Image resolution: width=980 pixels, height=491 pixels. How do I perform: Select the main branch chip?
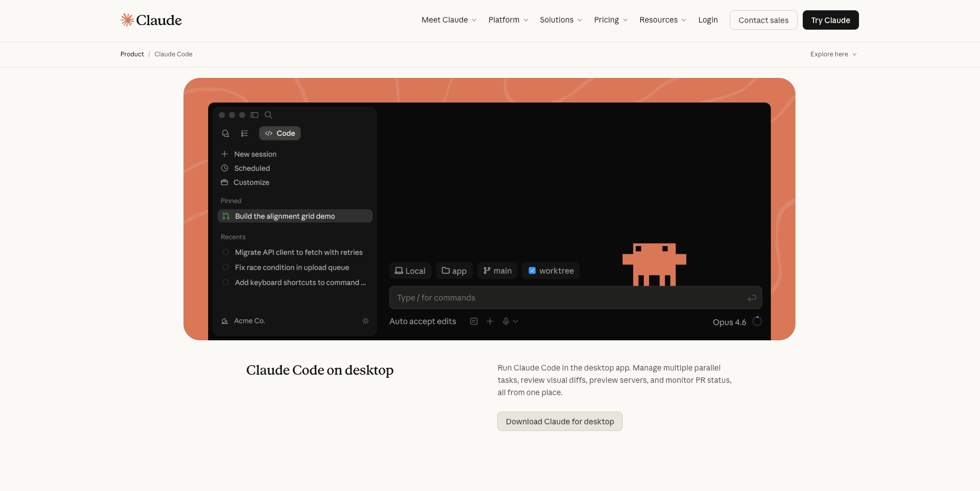click(x=497, y=271)
